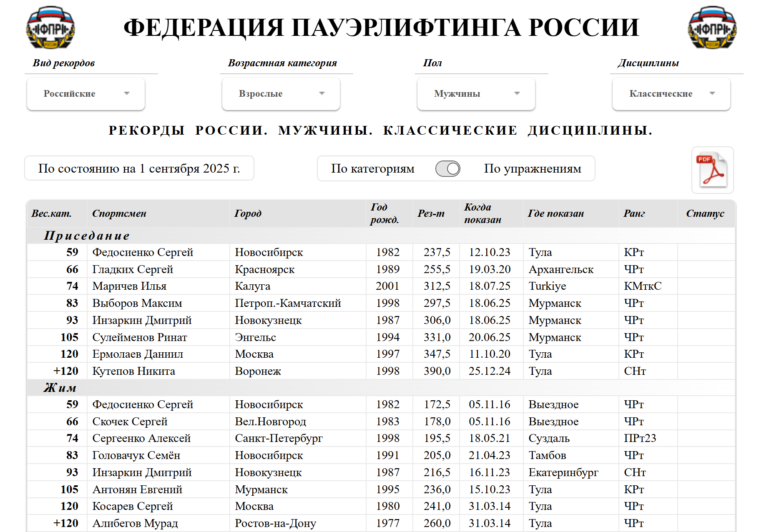Click the 'Федерация пауэрлифтинга России' title
Image resolution: width=774 pixels, height=532 pixels.
tap(381, 28)
